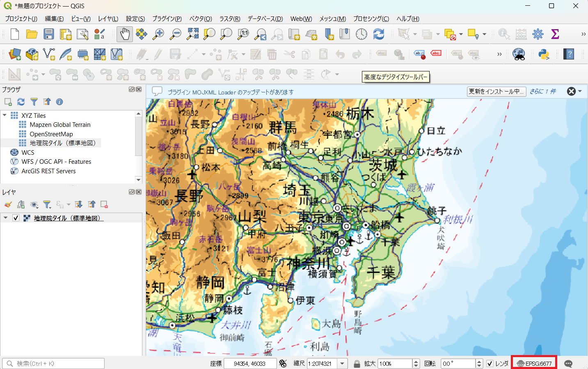Click the Zoom In magnifier tool
This screenshot has width=588, height=369.
(158, 34)
